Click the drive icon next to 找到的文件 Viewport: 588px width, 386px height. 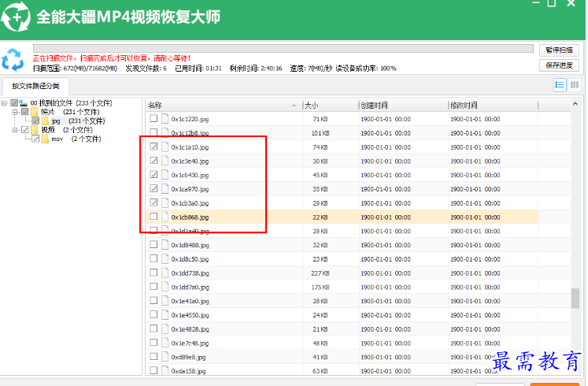click(x=24, y=102)
